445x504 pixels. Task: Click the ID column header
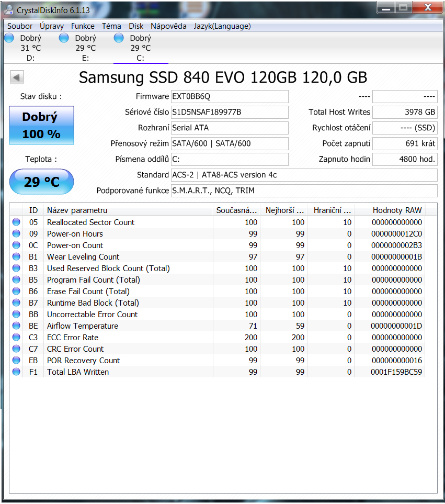tap(33, 210)
